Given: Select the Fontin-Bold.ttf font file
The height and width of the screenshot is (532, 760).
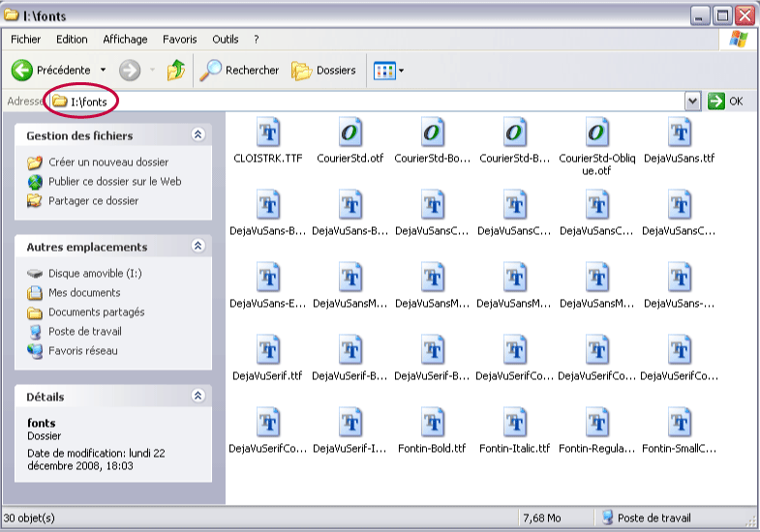Looking at the screenshot, I should pyautogui.click(x=433, y=431).
